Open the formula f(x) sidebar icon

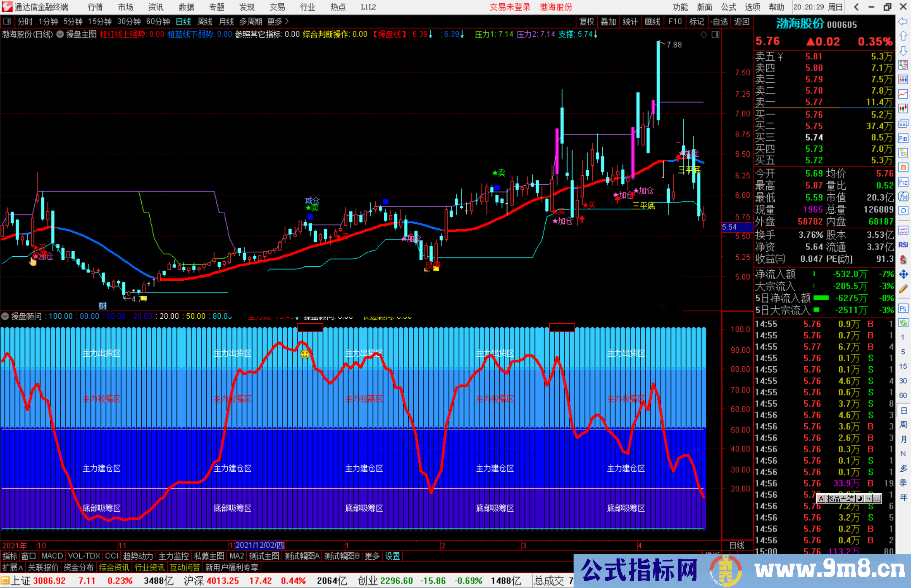point(903,196)
